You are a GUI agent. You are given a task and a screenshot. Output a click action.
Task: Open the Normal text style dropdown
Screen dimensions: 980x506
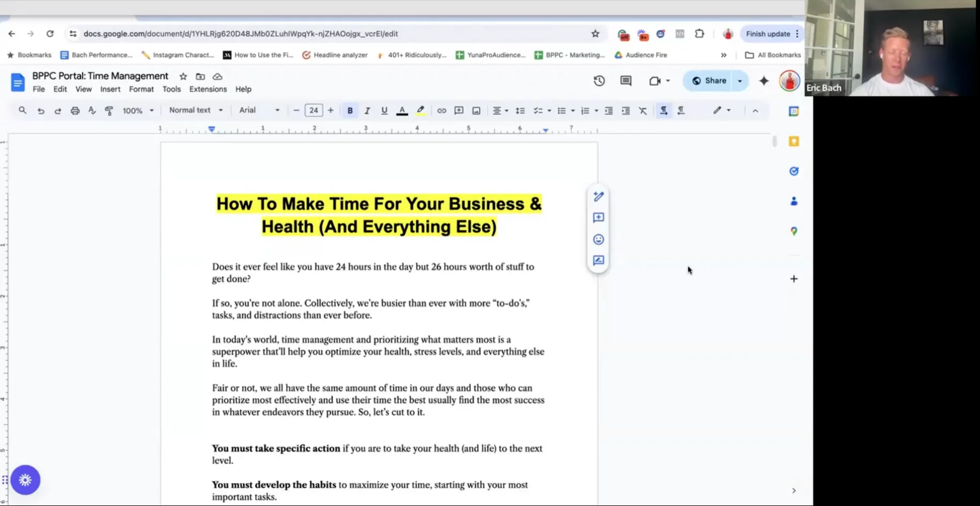(196, 110)
